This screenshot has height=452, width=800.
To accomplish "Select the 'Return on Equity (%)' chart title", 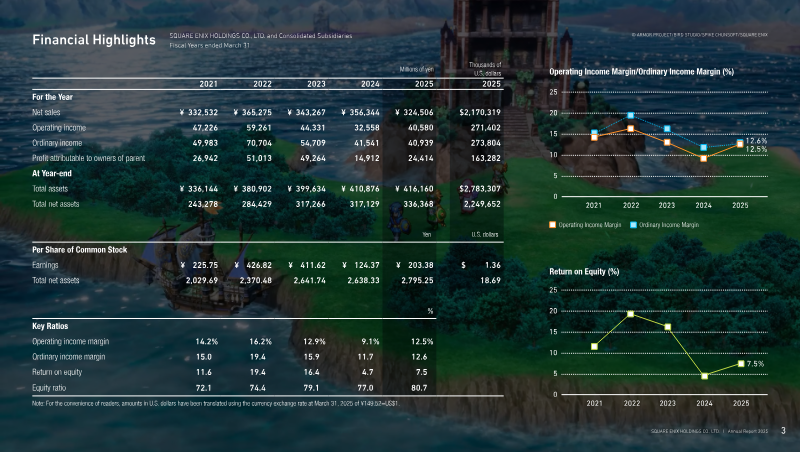I will pos(585,272).
